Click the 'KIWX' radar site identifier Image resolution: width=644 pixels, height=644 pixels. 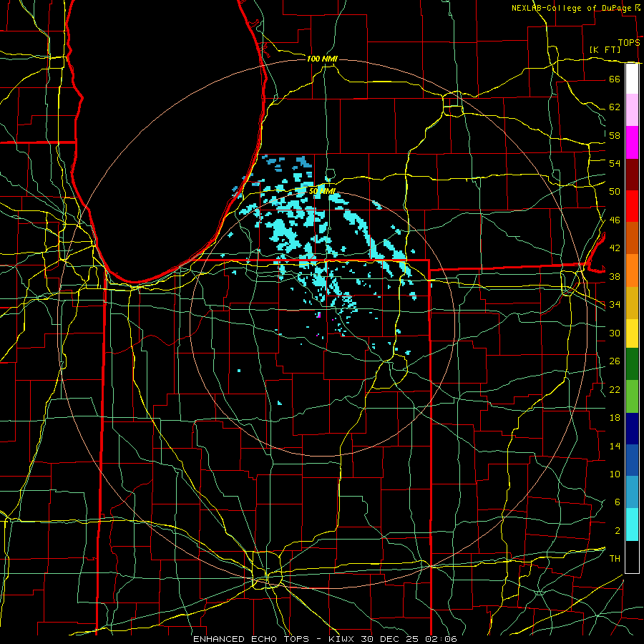343,639
